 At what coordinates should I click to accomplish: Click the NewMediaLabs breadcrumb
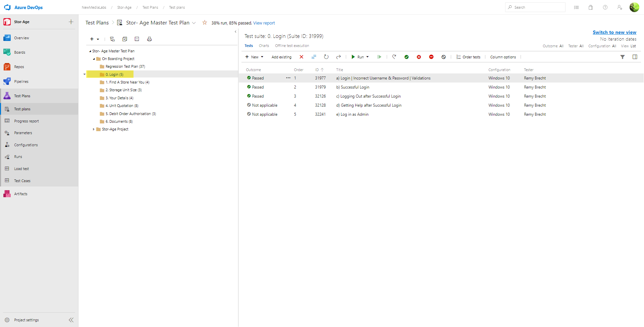point(94,7)
